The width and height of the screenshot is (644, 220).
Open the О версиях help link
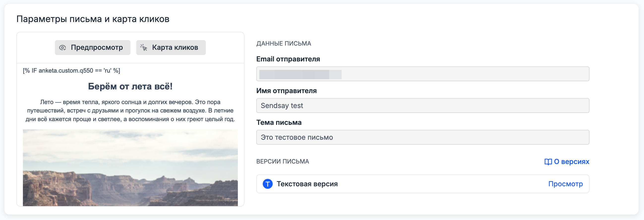click(567, 162)
